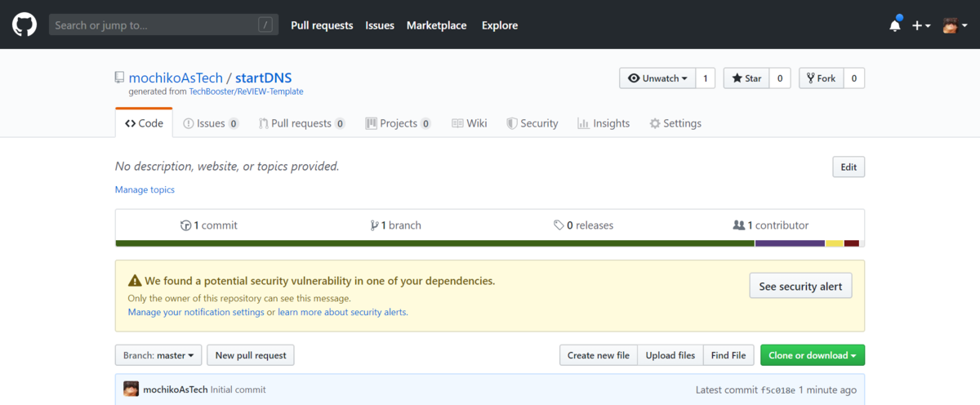
Task: Click Upload files button
Action: pos(670,355)
